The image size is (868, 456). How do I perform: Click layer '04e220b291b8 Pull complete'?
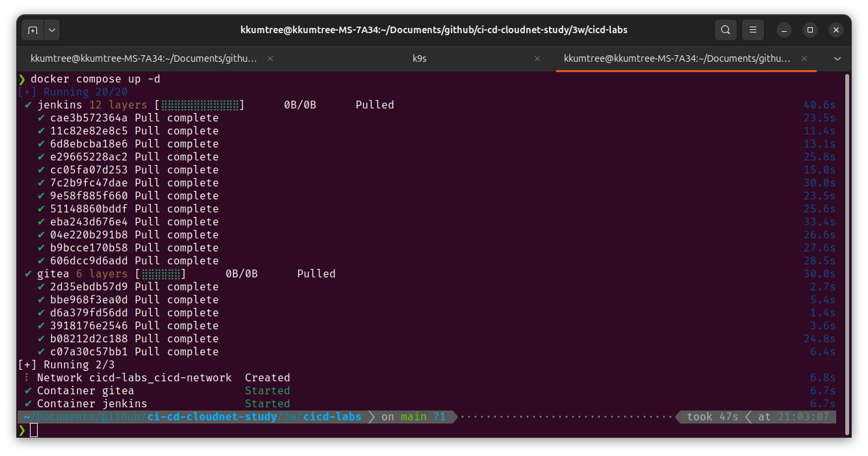pos(128,235)
